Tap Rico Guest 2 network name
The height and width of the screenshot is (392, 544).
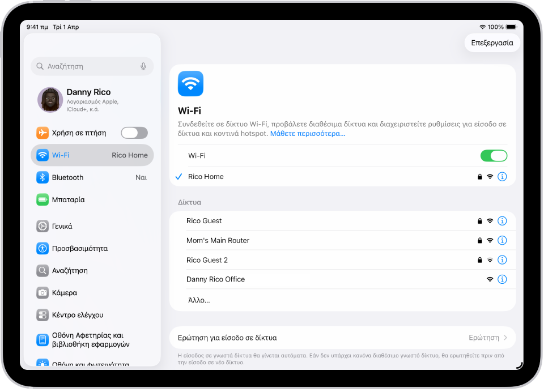(x=207, y=260)
